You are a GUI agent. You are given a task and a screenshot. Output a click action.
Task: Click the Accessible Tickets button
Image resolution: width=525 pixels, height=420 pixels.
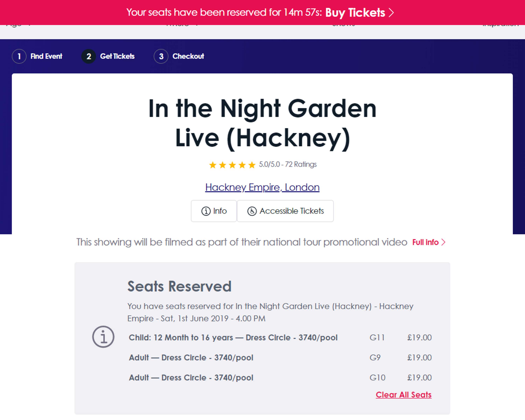click(285, 211)
